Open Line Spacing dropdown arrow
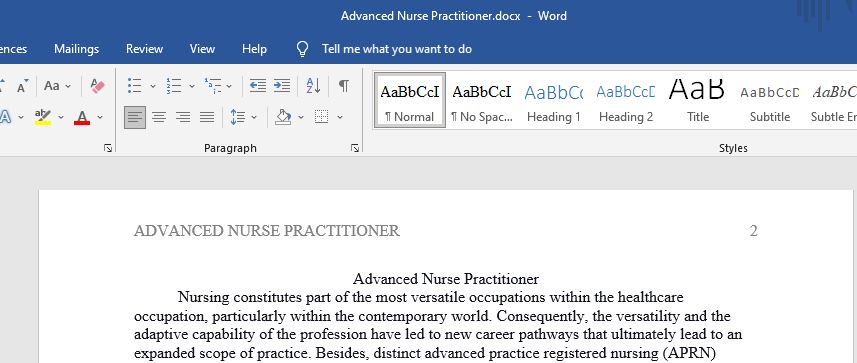The height and width of the screenshot is (363, 857). [254, 118]
